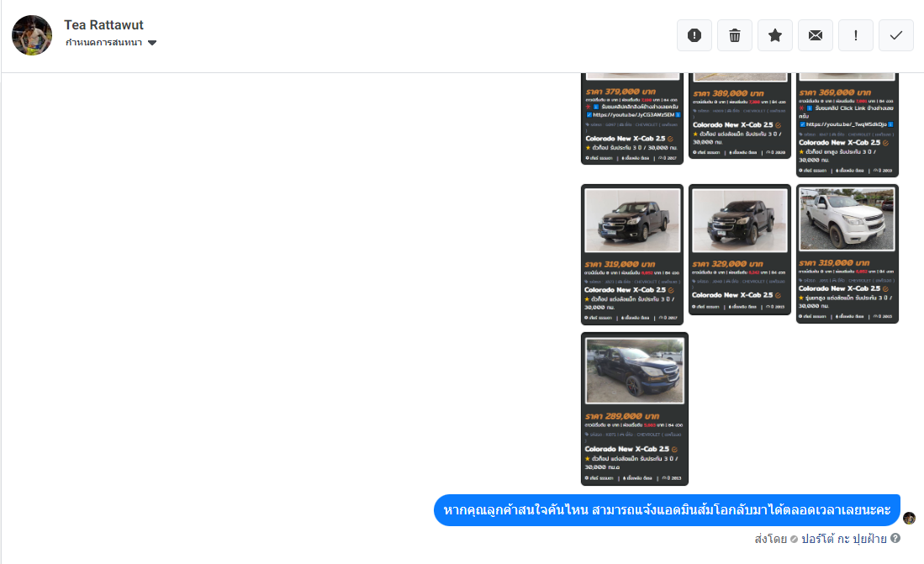Mark conversation as unread with envelope icon

[x=816, y=35]
